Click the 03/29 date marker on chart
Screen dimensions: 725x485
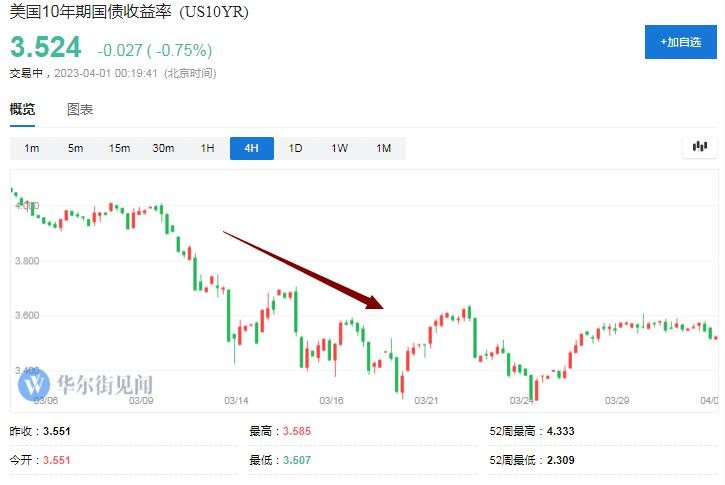618,401
